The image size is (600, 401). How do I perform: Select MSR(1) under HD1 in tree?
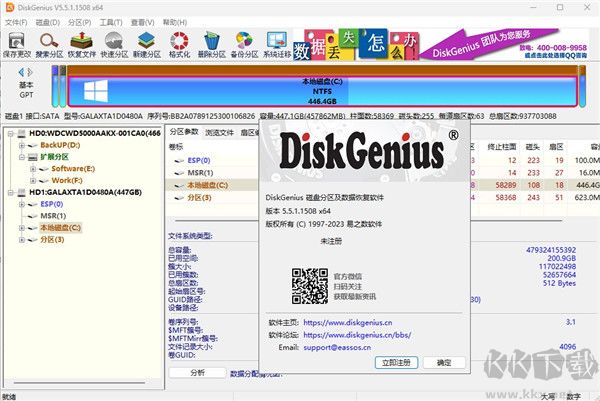(x=53, y=216)
